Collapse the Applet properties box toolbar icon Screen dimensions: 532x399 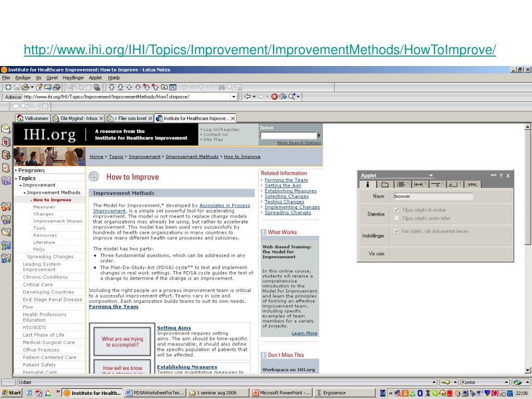tap(494, 175)
